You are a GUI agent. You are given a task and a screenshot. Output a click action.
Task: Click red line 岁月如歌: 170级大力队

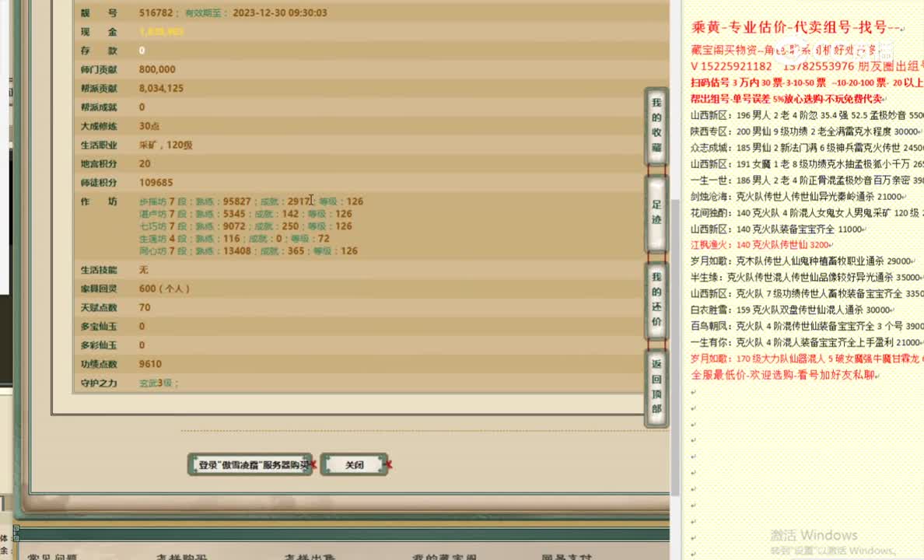coord(807,359)
